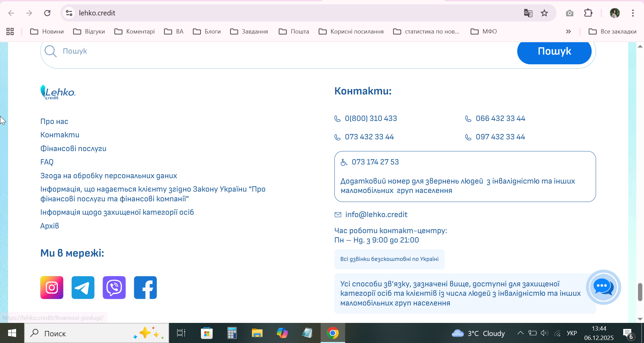Image resolution: width=644 pixels, height=343 pixels.
Task: Open File Explorer from the taskbar
Action: [x=257, y=333]
